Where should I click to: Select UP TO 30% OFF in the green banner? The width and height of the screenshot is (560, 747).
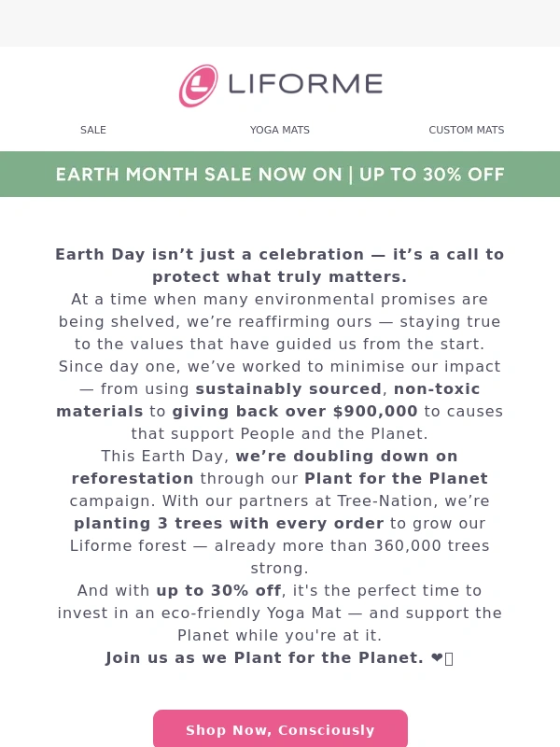431,175
